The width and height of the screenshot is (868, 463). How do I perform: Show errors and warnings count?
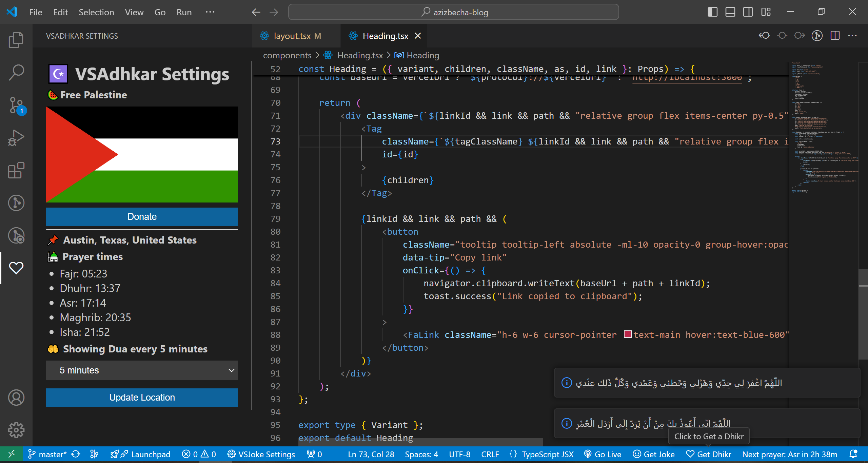199,454
